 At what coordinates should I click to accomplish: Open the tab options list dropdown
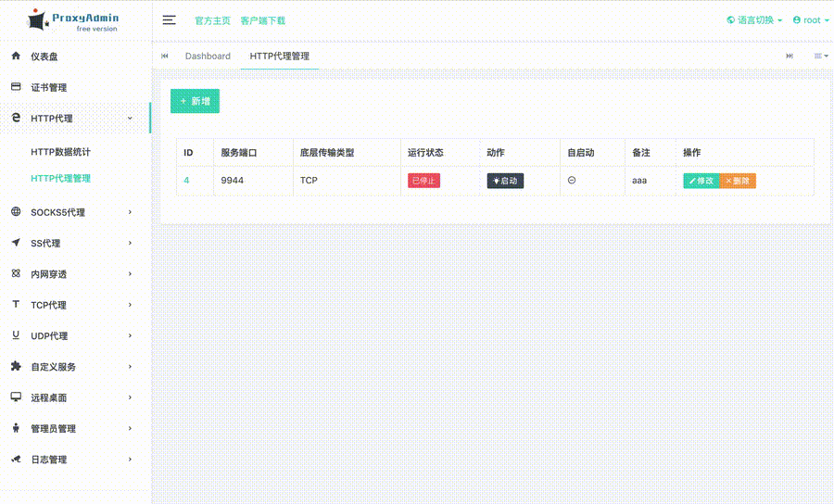[821, 56]
